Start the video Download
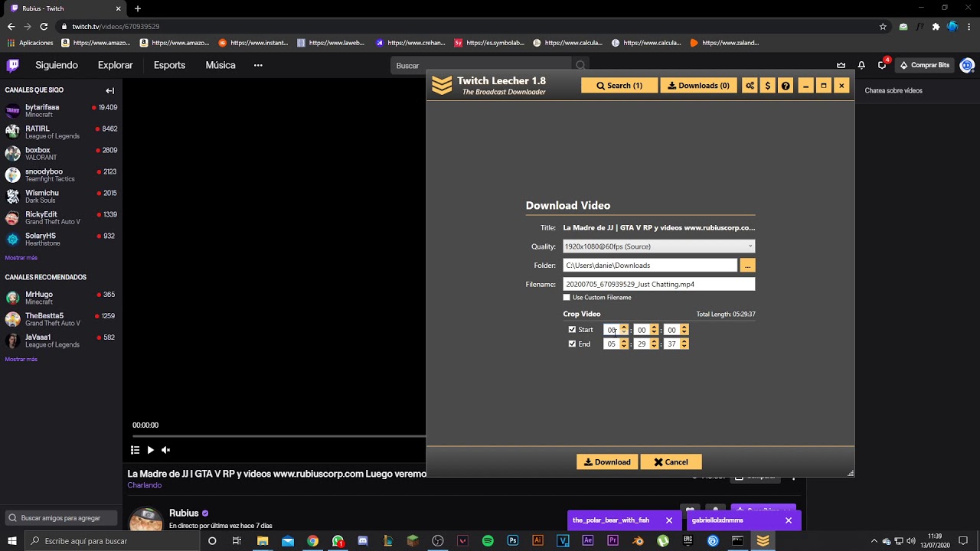The height and width of the screenshot is (551, 980). click(607, 462)
